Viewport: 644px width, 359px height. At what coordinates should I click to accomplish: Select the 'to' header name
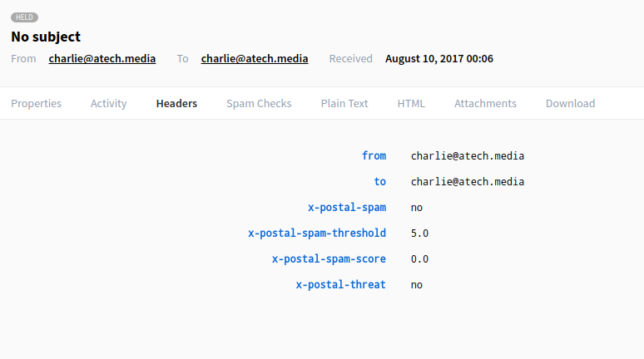380,182
